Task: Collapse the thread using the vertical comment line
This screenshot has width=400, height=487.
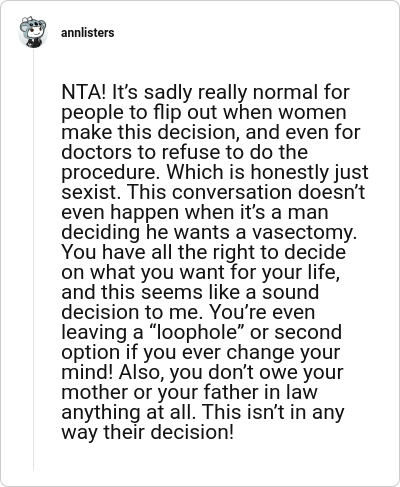Action: point(33,260)
